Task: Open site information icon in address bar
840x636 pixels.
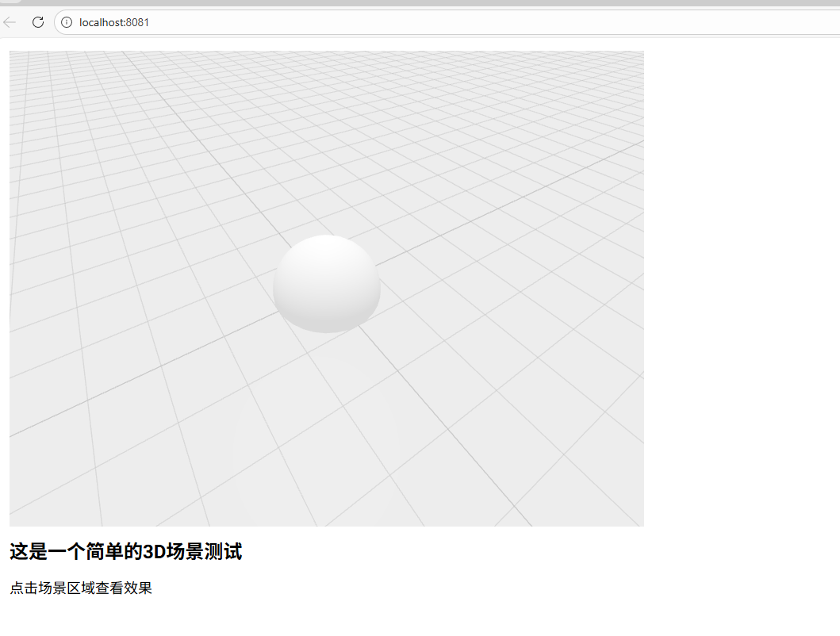Action: (67, 22)
